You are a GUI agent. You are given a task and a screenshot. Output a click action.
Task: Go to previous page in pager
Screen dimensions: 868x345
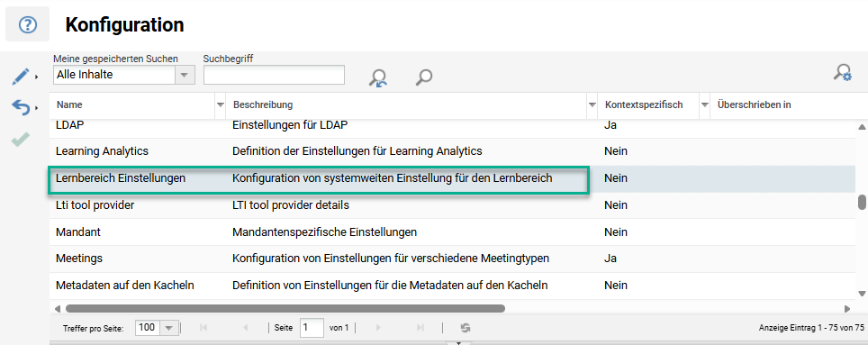pos(247,328)
